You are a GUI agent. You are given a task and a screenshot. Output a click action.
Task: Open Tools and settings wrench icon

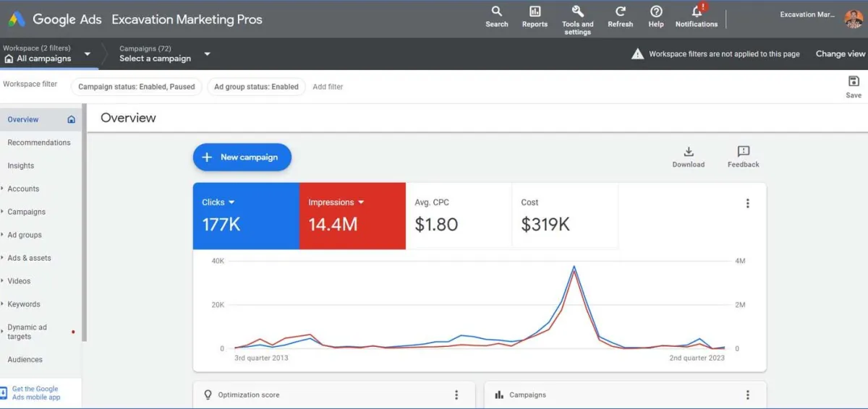[x=577, y=11]
